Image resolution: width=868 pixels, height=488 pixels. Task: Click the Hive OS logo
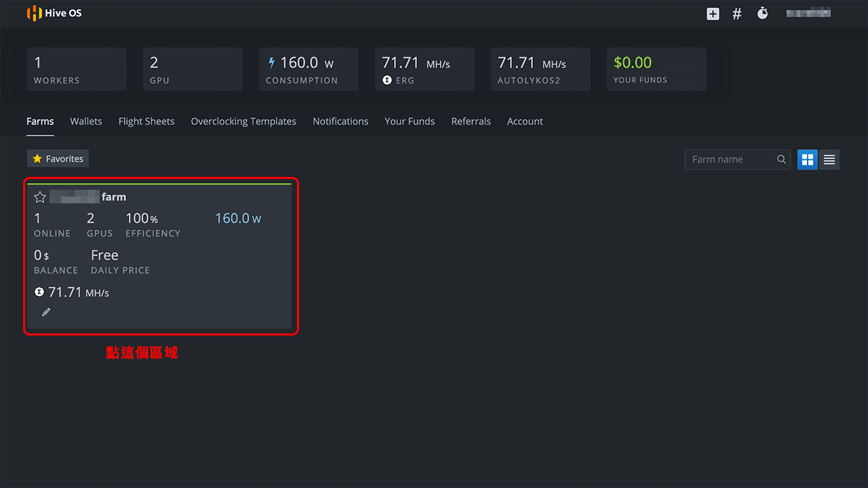click(54, 14)
